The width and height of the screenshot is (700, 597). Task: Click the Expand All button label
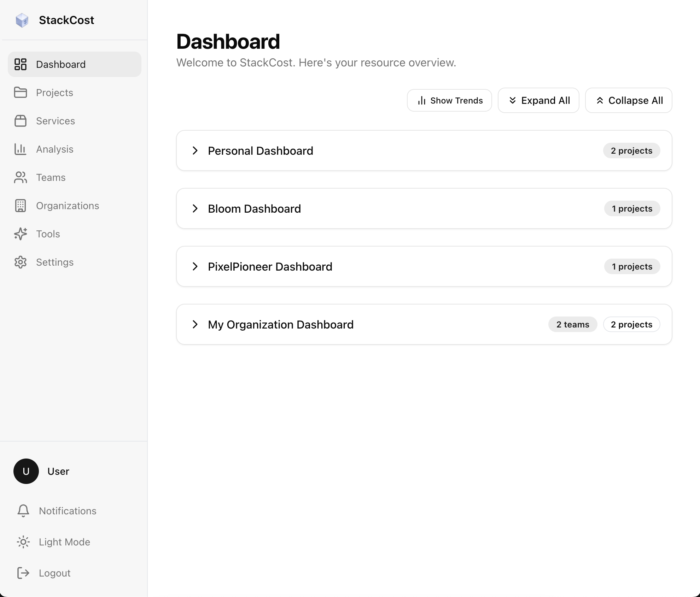546,101
